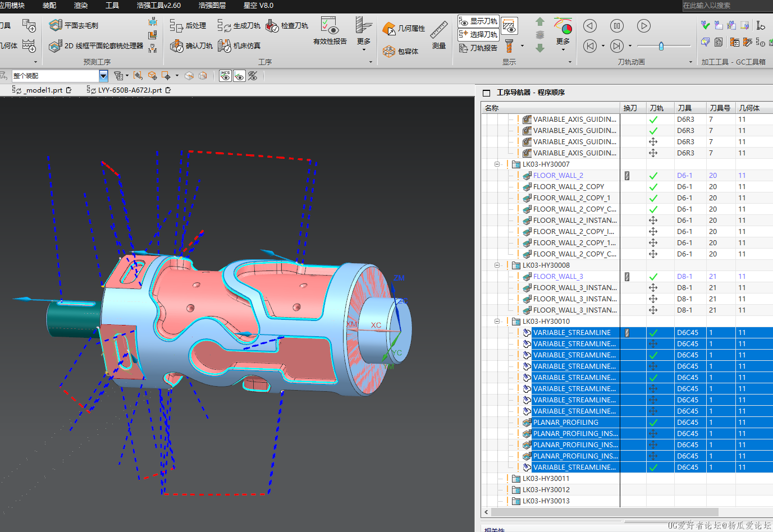This screenshot has height=532, width=773.
Task: Click the 包容体 bounding body icon
Action: click(389, 51)
